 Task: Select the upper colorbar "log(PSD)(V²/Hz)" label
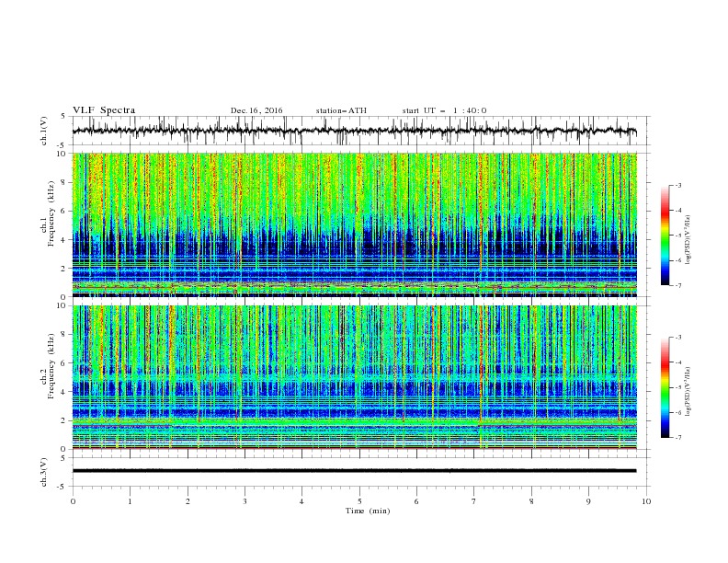coord(688,240)
